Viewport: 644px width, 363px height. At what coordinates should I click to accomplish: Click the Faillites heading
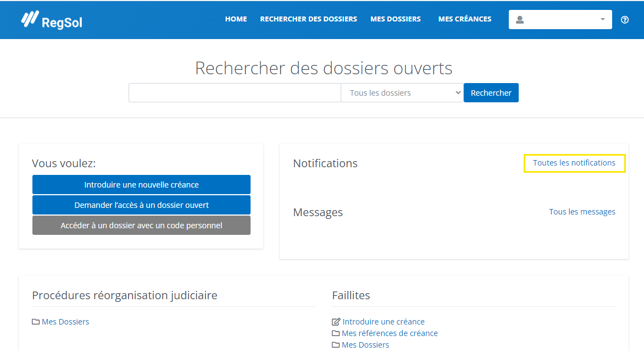pos(351,295)
